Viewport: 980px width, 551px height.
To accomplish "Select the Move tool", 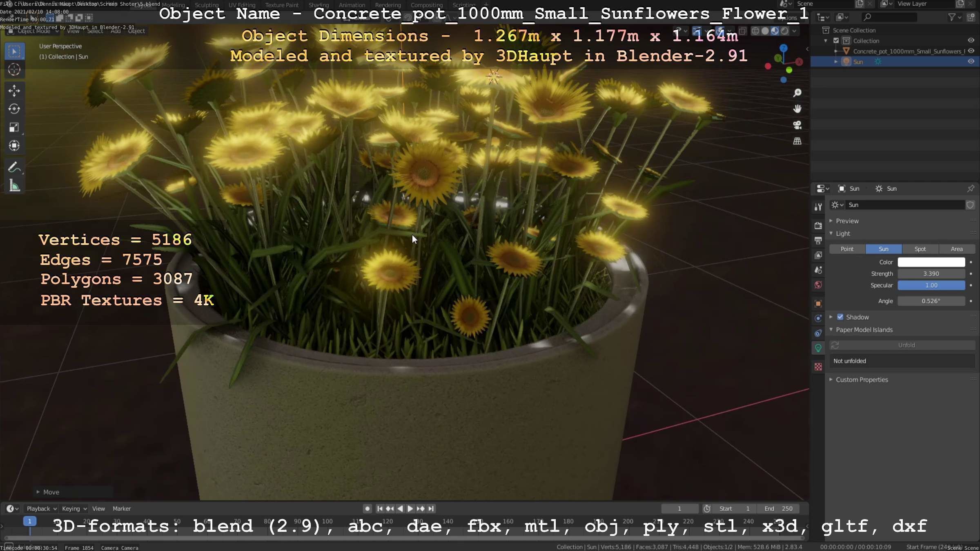I will pyautogui.click(x=14, y=91).
